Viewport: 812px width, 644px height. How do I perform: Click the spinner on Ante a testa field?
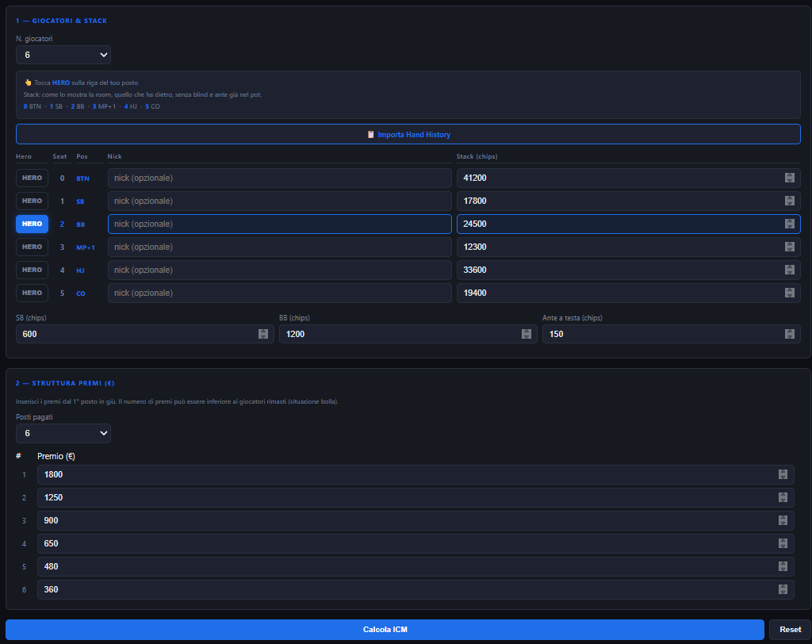pos(789,334)
